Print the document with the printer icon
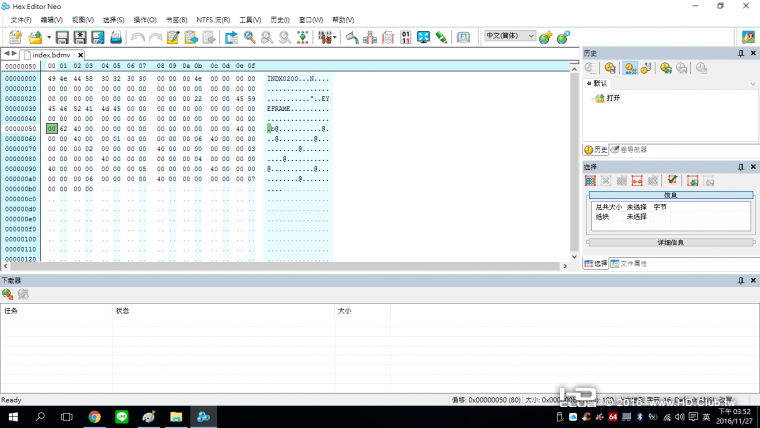Screen dimensions: 760x428 pos(116,37)
